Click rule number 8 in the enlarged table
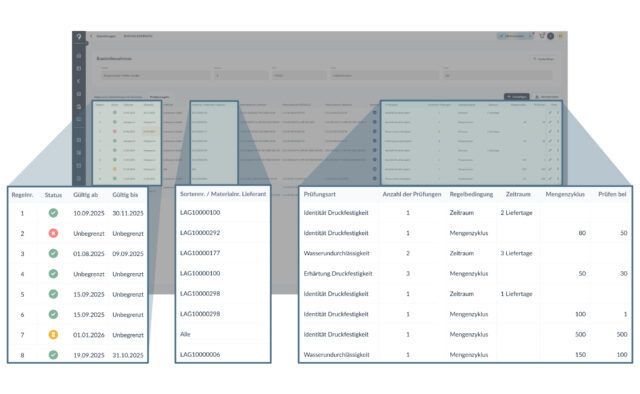The width and height of the screenshot is (640, 394). [22, 355]
